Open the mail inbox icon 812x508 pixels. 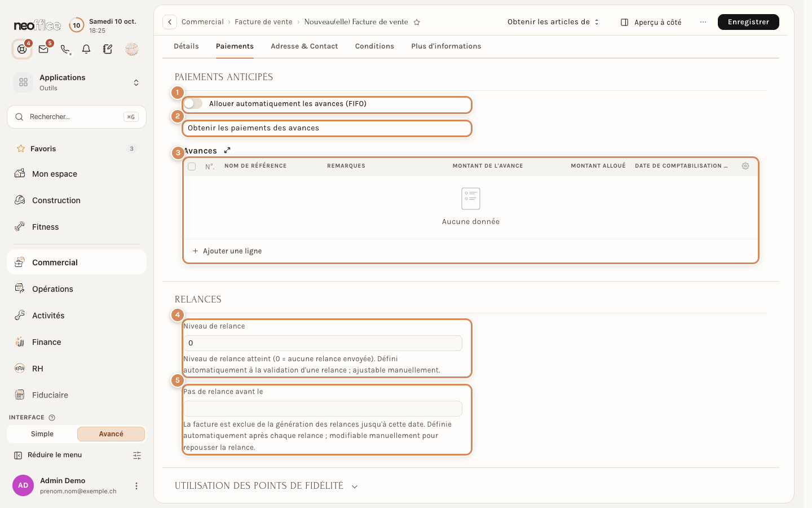pyautogui.click(x=43, y=49)
